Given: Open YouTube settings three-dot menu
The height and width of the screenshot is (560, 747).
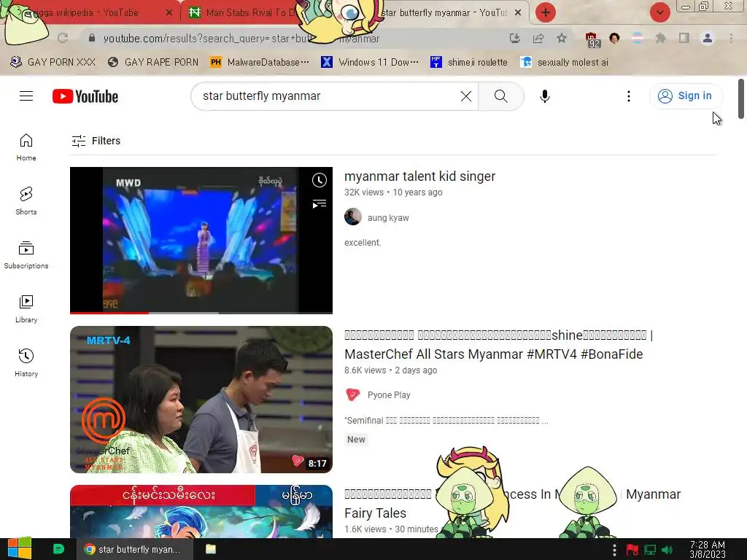Looking at the screenshot, I should [x=628, y=96].
